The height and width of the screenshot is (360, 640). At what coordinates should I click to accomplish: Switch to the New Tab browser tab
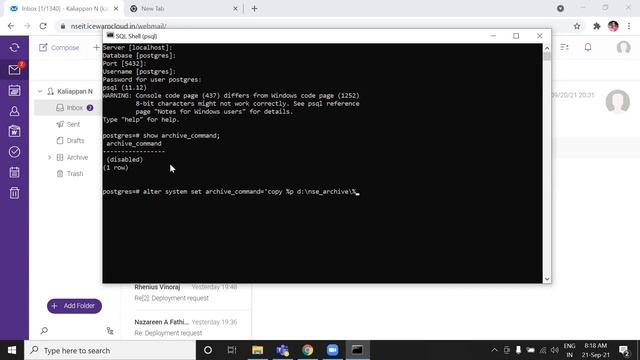[184, 9]
